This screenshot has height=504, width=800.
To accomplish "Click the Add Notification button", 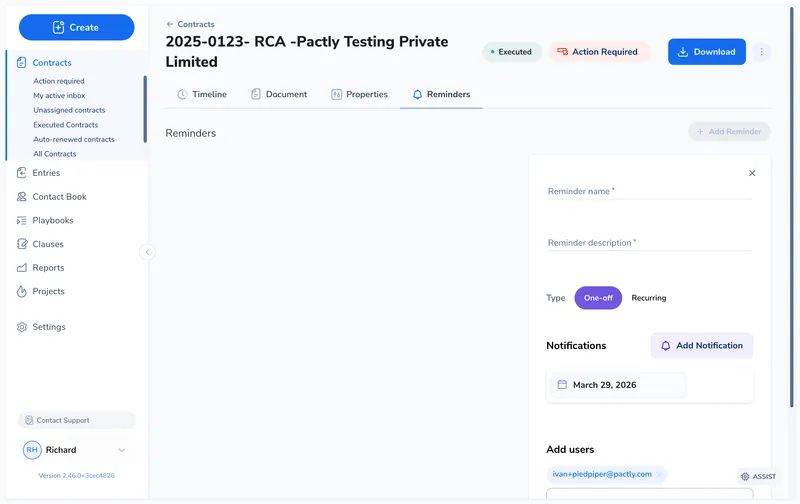I will point(701,346).
